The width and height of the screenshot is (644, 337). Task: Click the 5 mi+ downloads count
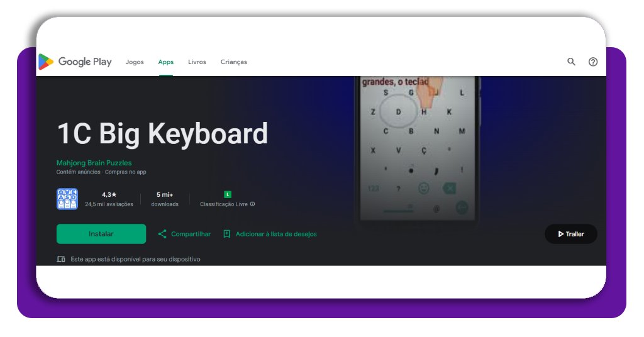coord(165,194)
